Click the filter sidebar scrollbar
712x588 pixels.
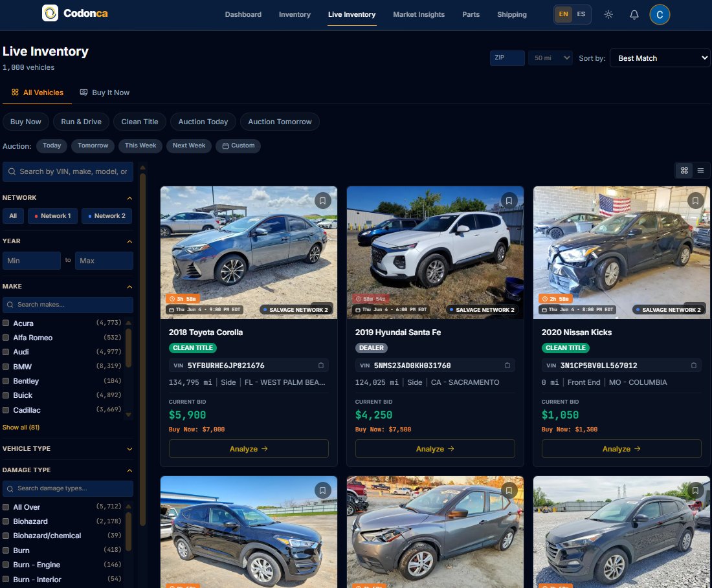point(142,349)
